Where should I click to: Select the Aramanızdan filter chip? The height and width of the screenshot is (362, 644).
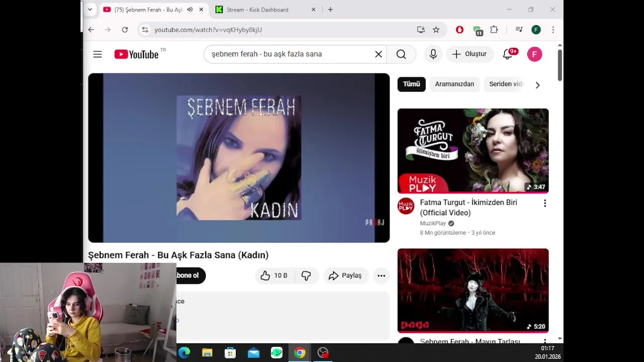(x=454, y=84)
